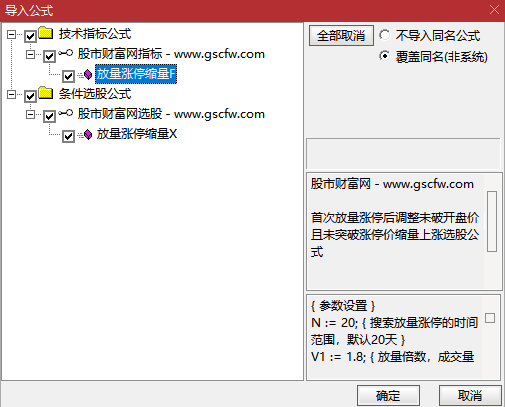
Task: Click the 技术指标公式 yellow folder icon
Action: pyautogui.click(x=46, y=33)
